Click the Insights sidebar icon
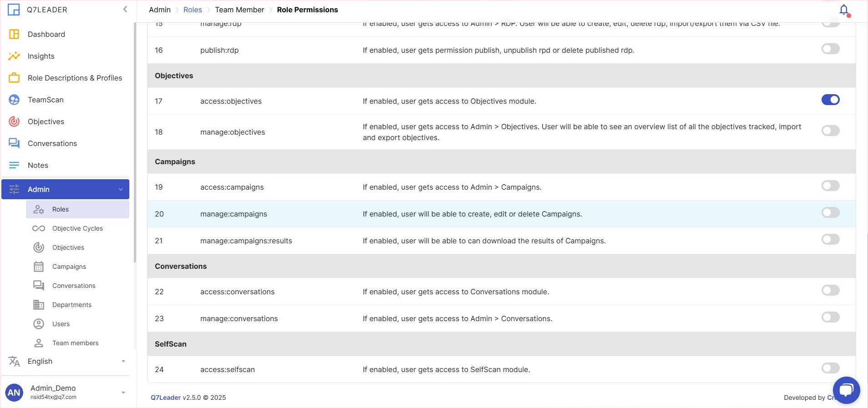868x408 pixels. (x=14, y=56)
